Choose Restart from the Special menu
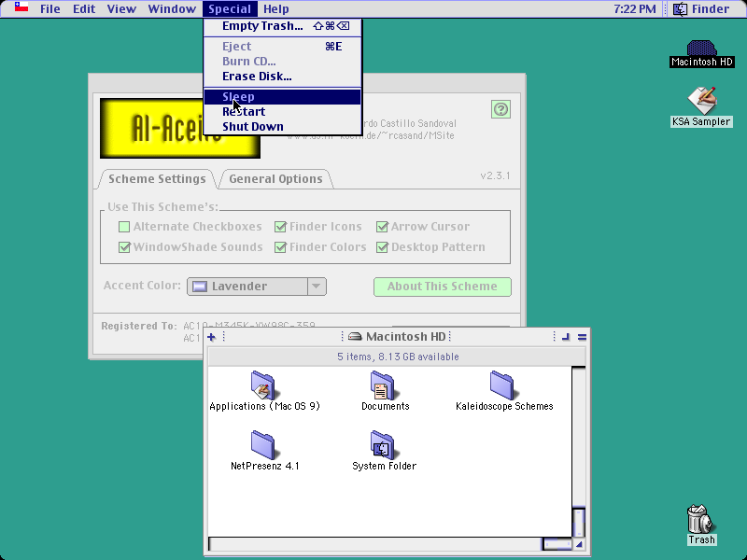 click(283, 111)
